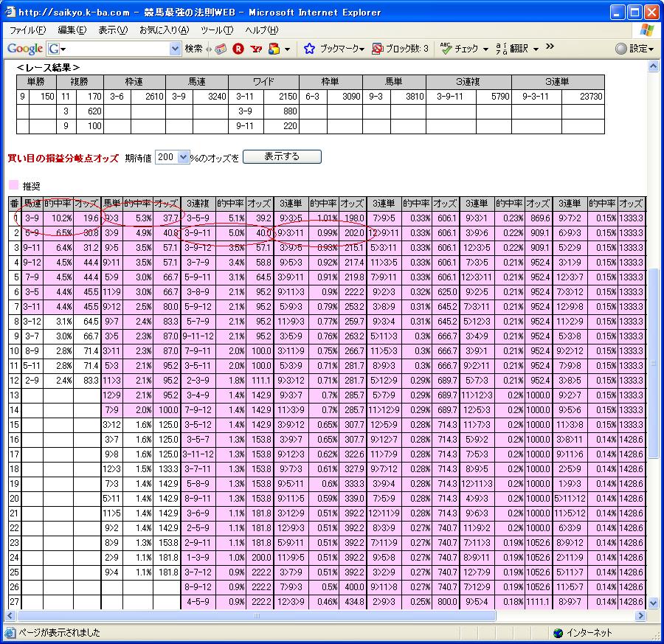Image resolution: width=664 pixels, height=644 pixels.
Task: Click the colorful custom button icon
Action: click(x=274, y=49)
